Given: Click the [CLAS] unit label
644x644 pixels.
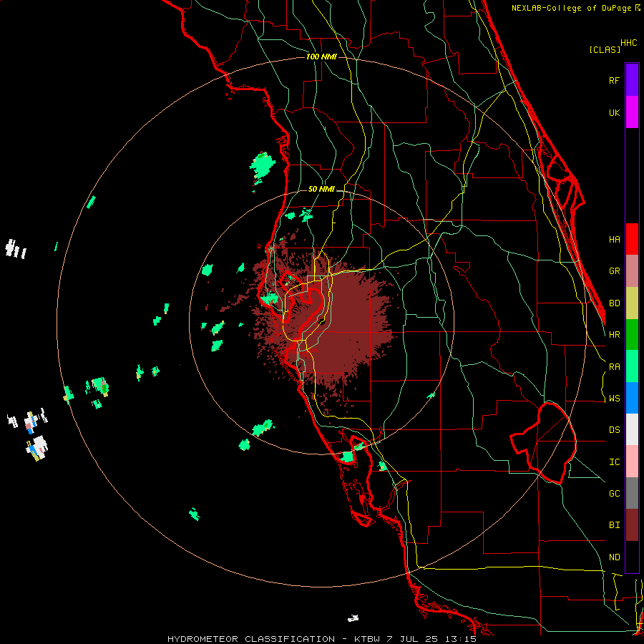Looking at the screenshot, I should (x=605, y=49).
